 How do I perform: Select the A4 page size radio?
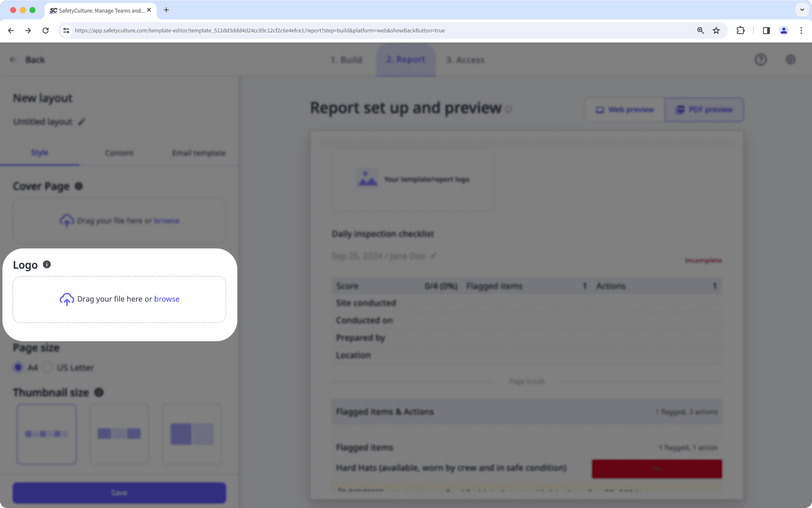18,367
